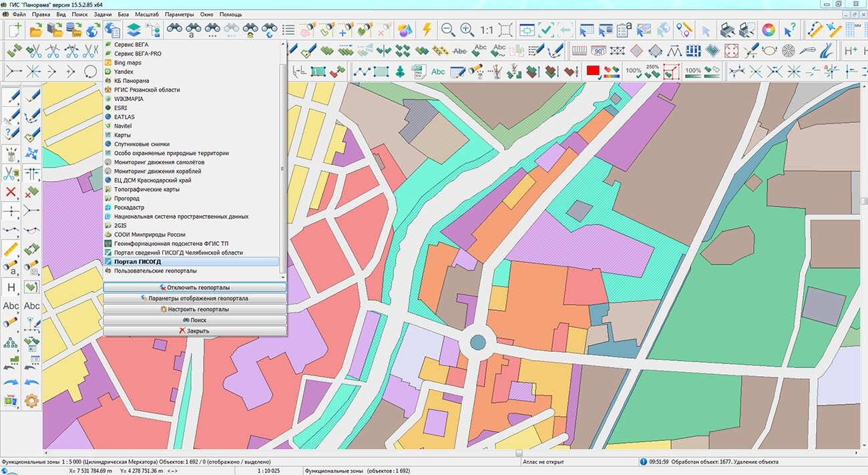
Task: Select the scissors tool in left panel
Action: (x=11, y=174)
